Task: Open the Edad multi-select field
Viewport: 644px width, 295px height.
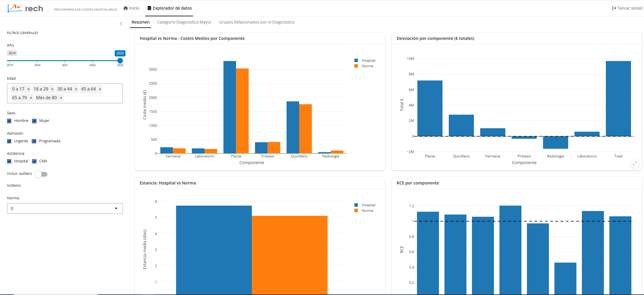Action: point(87,98)
